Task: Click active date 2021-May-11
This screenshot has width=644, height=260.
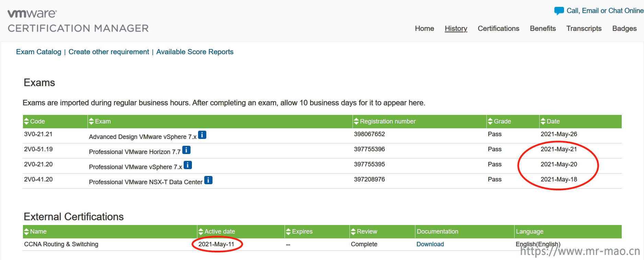Action: [x=216, y=244]
